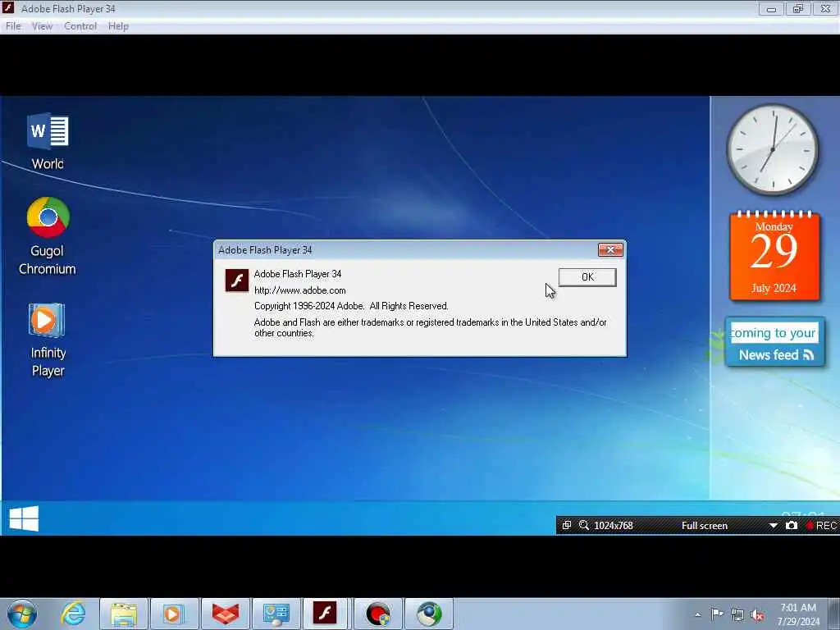The image size is (840, 630).
Task: Click OK in the Flash Player dialog
Action: click(x=587, y=277)
